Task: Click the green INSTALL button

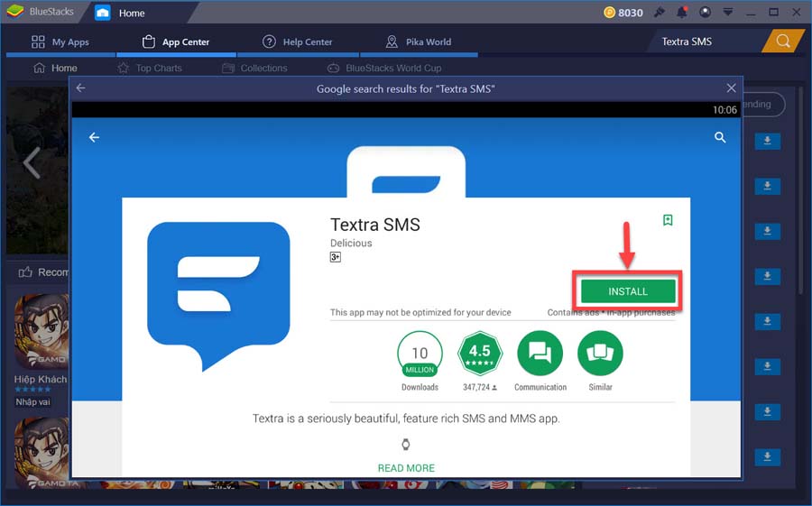Action: [628, 291]
